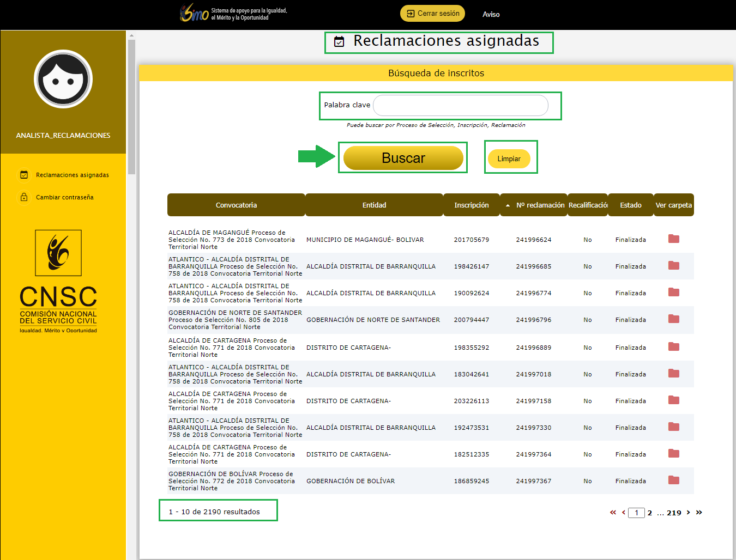Click the CNSC logo in sidebar
The image size is (736, 560).
point(58,281)
